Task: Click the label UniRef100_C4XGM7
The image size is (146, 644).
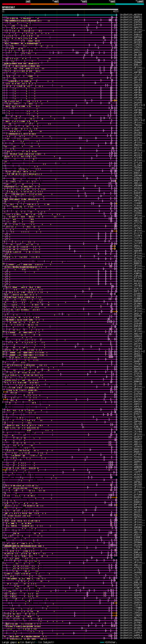Action: click(x=131, y=339)
